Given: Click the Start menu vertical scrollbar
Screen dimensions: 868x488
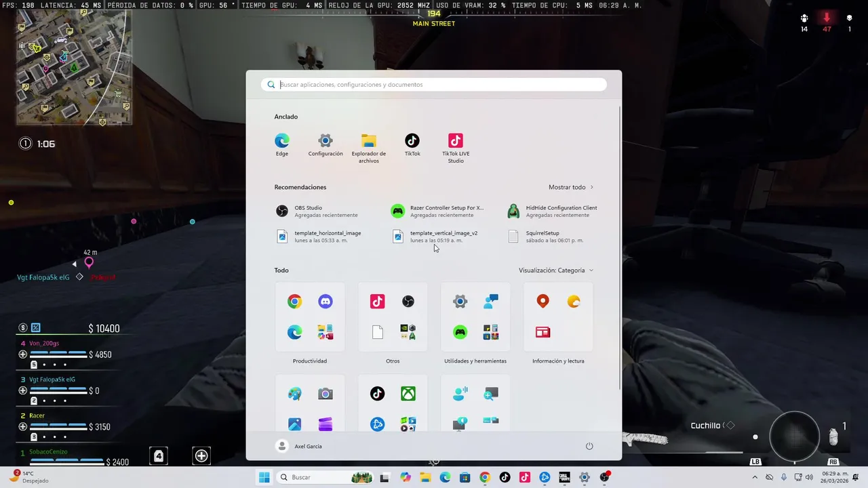Looking at the screenshot, I should point(619,247).
